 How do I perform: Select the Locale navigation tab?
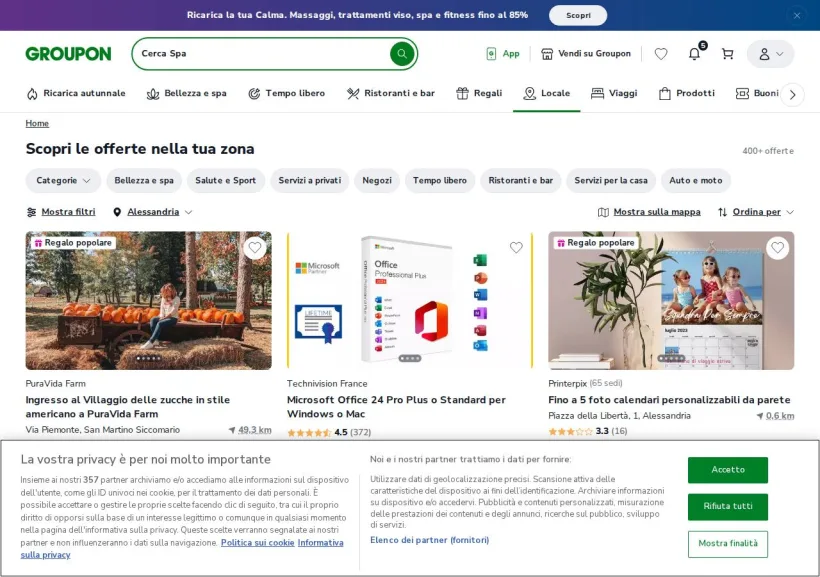pyautogui.click(x=546, y=93)
